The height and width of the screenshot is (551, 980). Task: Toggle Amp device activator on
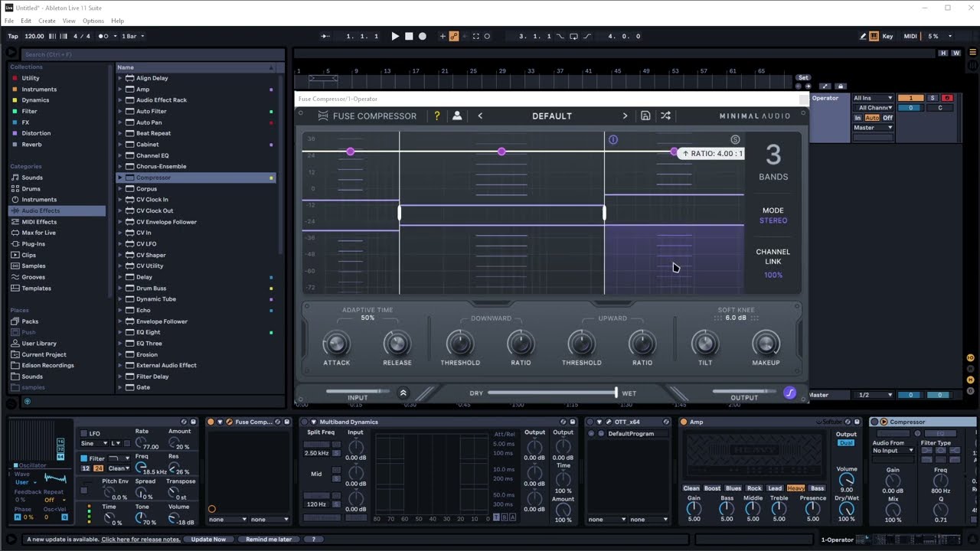pos(684,422)
